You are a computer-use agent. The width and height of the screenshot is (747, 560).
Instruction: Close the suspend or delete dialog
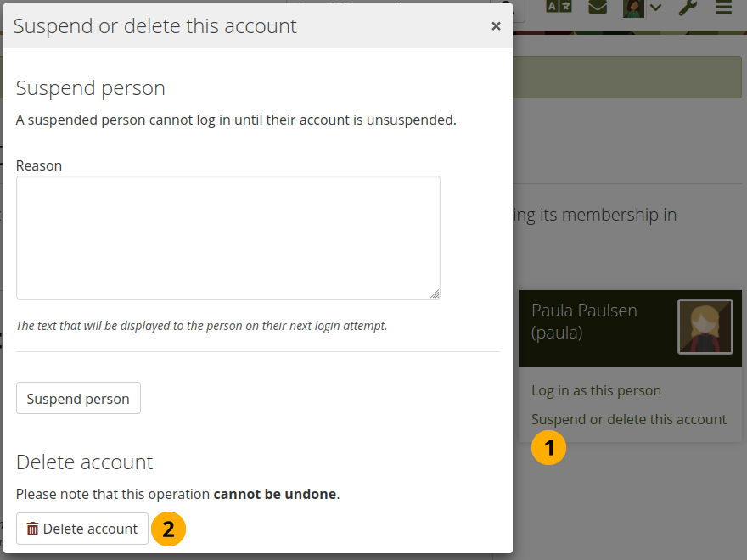click(x=496, y=26)
